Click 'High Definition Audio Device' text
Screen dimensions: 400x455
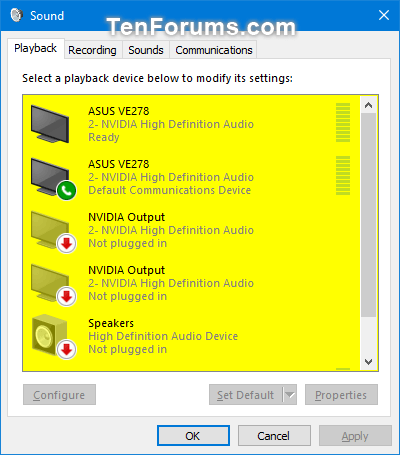163,336
